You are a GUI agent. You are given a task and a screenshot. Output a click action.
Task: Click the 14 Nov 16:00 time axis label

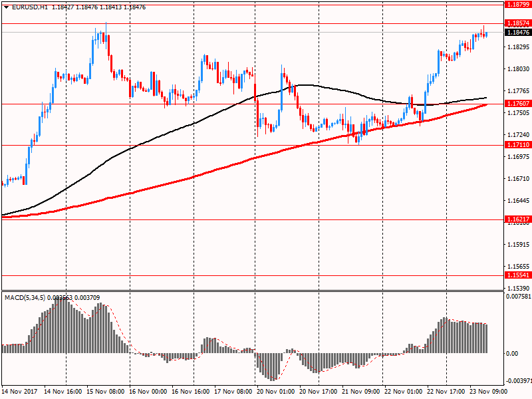click(x=63, y=391)
